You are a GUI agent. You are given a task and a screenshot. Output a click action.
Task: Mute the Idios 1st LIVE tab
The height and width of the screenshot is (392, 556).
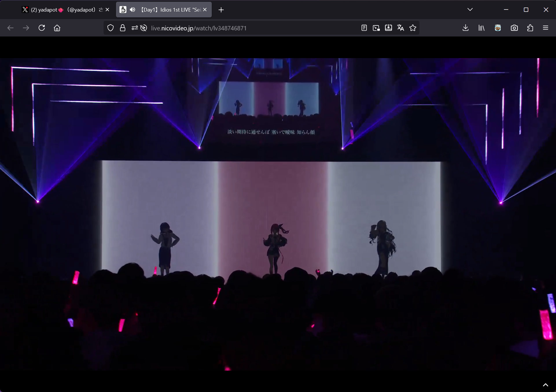132,10
